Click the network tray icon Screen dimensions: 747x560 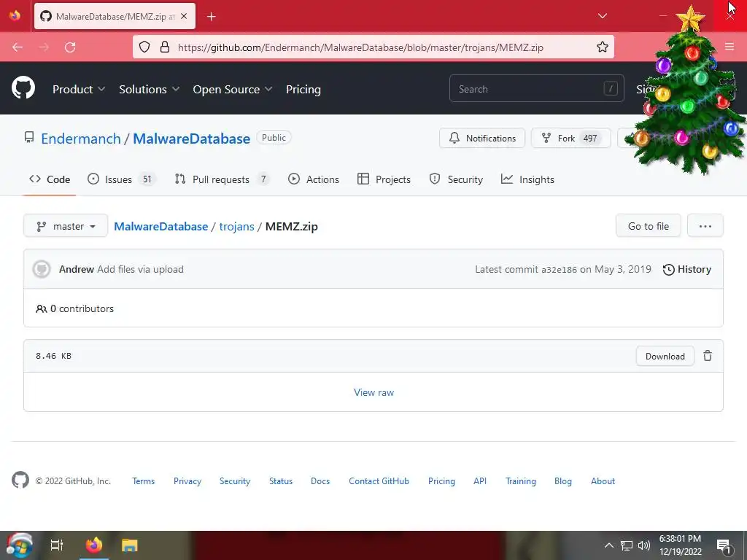(627, 545)
